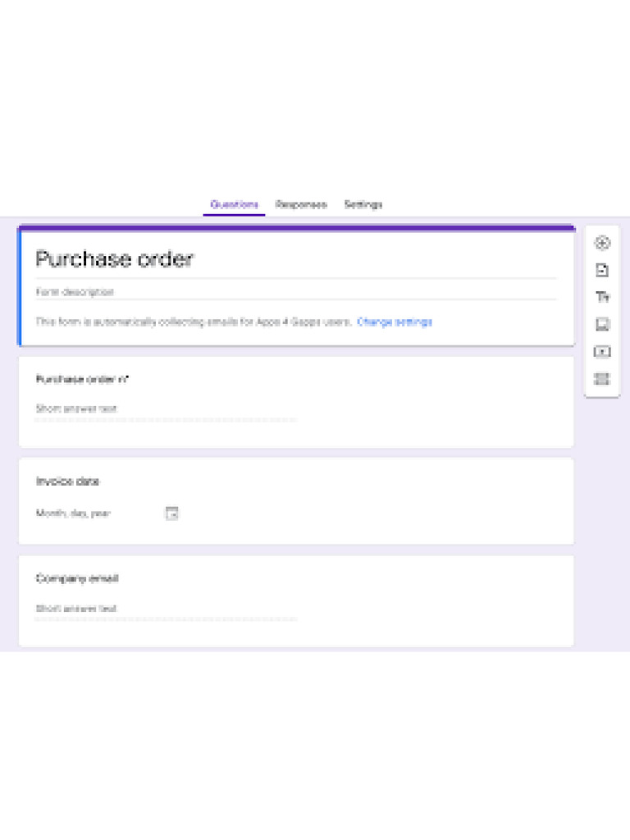Click the Purchase order form title
The height and width of the screenshot is (840, 630).
(x=115, y=259)
